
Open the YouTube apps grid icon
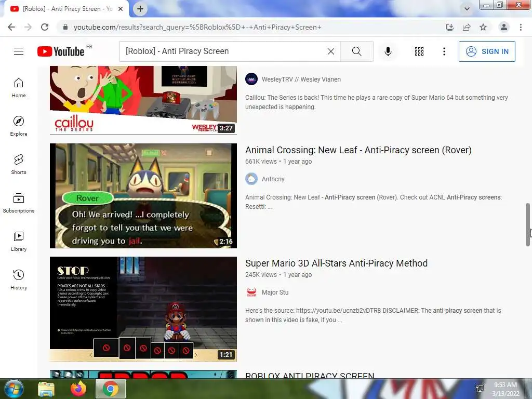point(419,51)
